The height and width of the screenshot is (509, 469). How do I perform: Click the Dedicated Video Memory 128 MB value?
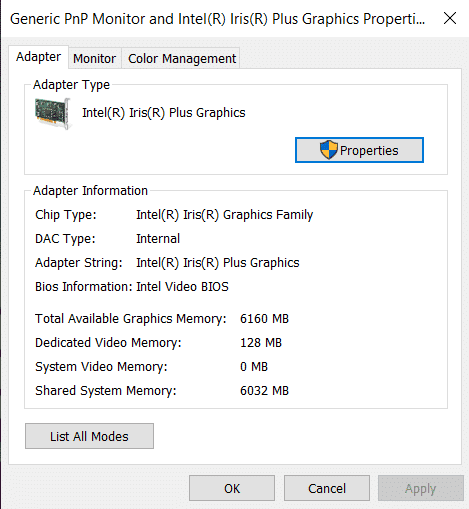click(261, 343)
